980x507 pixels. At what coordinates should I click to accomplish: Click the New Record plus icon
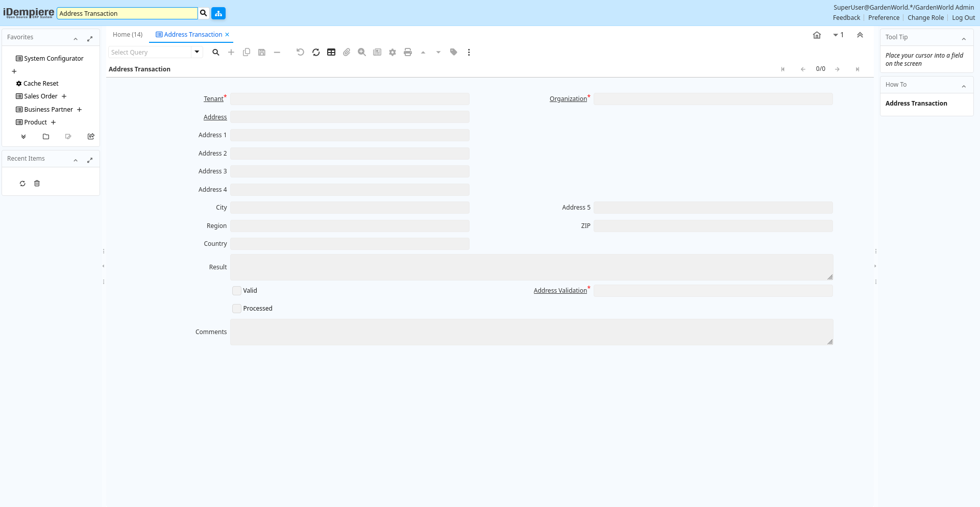click(231, 53)
